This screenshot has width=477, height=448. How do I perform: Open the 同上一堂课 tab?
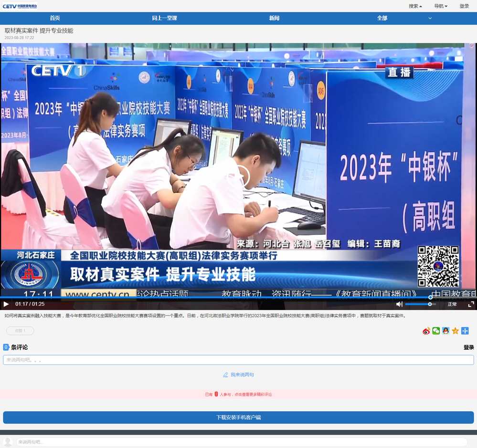pyautogui.click(x=164, y=18)
